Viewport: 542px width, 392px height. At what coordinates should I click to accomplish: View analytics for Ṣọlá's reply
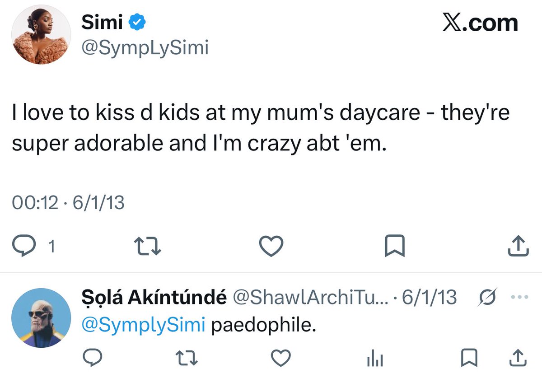click(374, 359)
